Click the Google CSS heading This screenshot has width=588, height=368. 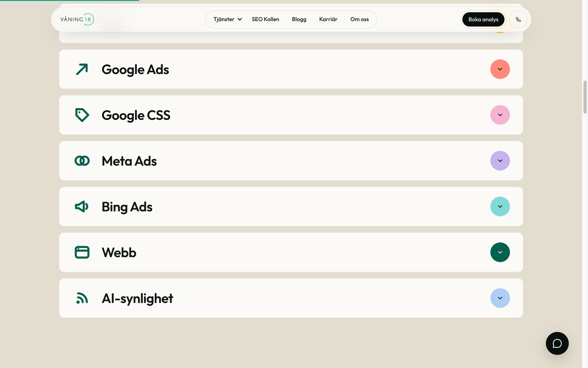click(136, 115)
